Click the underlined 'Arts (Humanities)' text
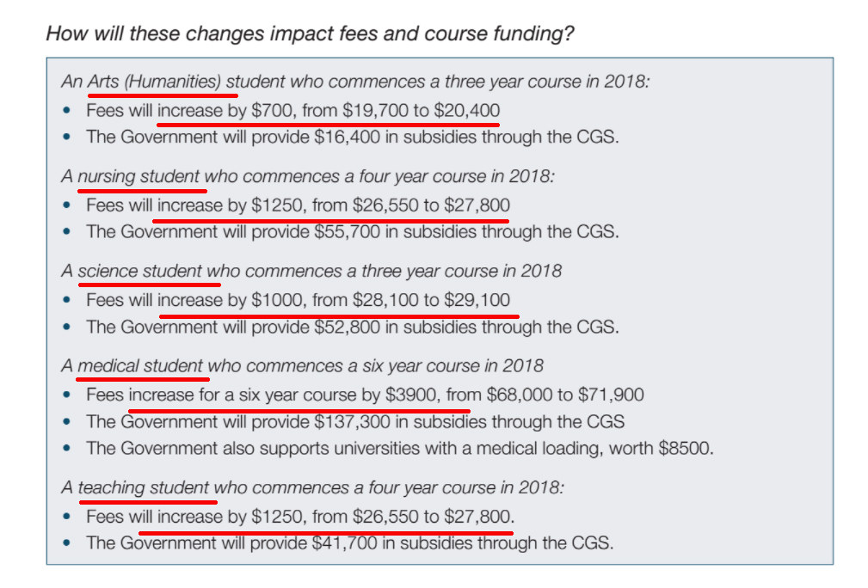The height and width of the screenshot is (588, 868). (154, 82)
